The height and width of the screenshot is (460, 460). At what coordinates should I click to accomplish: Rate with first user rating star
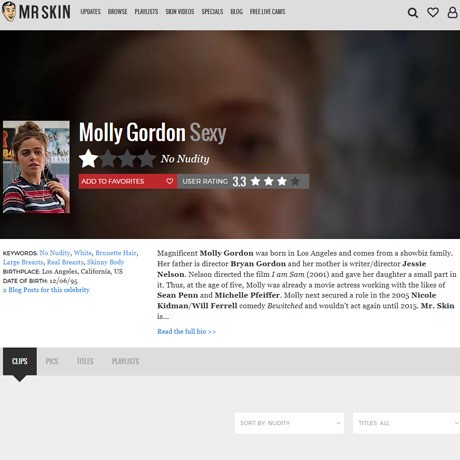pos(256,181)
